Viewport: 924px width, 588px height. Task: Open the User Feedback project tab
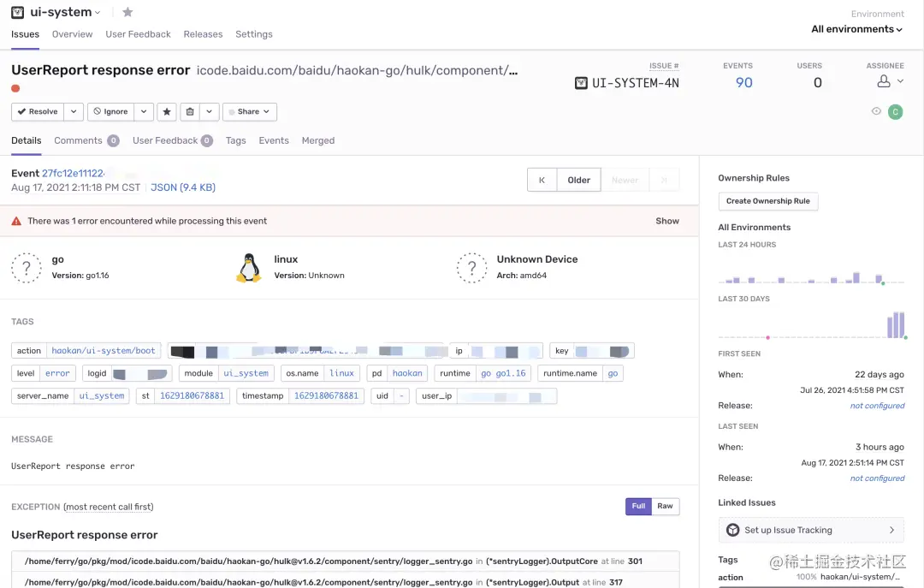[x=138, y=34]
